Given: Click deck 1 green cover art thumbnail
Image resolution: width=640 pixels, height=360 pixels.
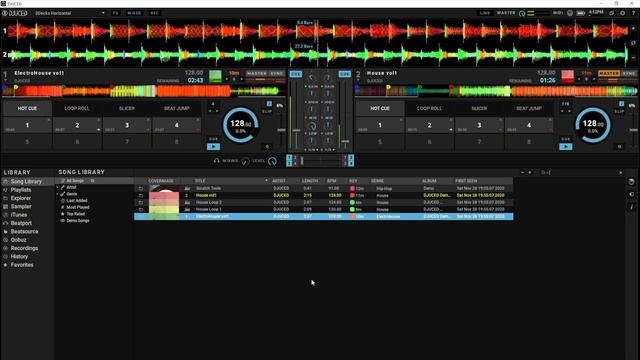Looking at the screenshot, I should tap(215, 76).
